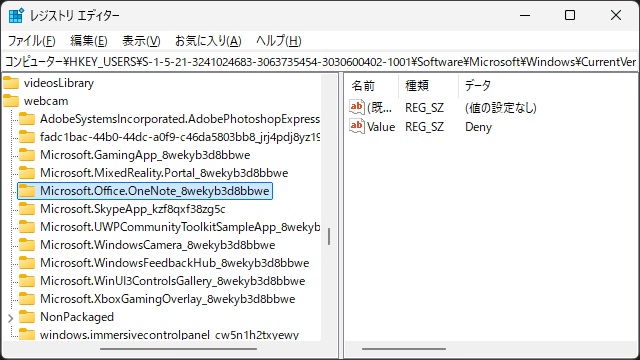
Task: Select the videosLibrary key
Action: click(x=59, y=83)
